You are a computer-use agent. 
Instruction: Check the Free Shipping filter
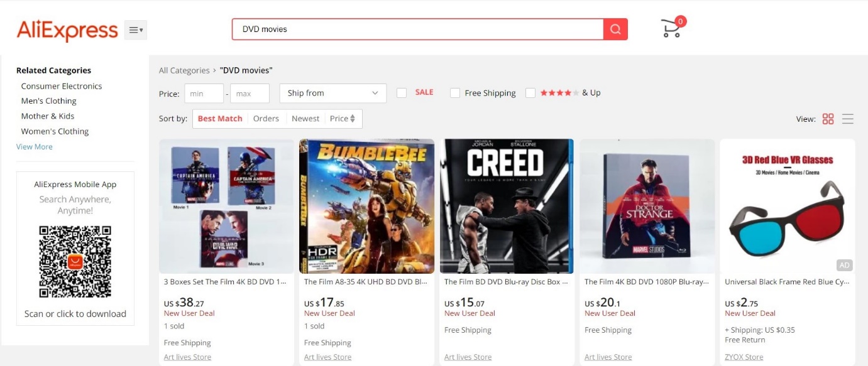455,93
